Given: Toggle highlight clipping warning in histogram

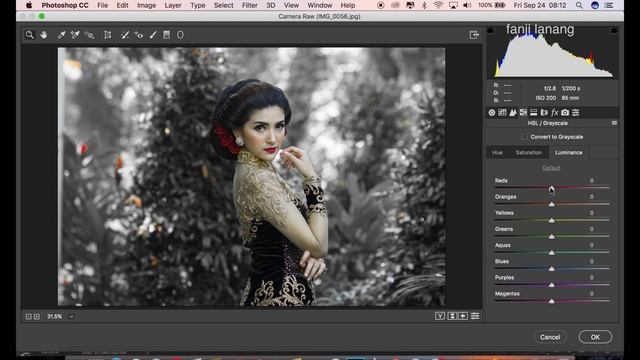Looking at the screenshot, I should click(x=614, y=31).
